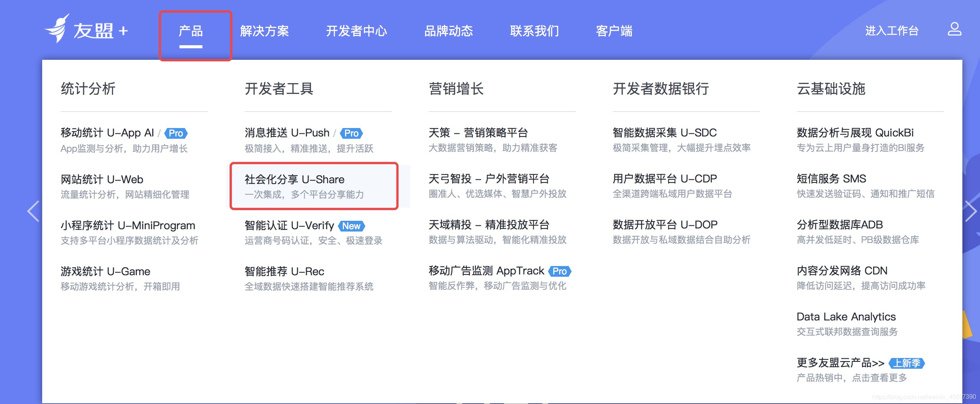Open 小程序统计 U-MiniProgram product
Viewport: 980px width, 404px height.
128,225
